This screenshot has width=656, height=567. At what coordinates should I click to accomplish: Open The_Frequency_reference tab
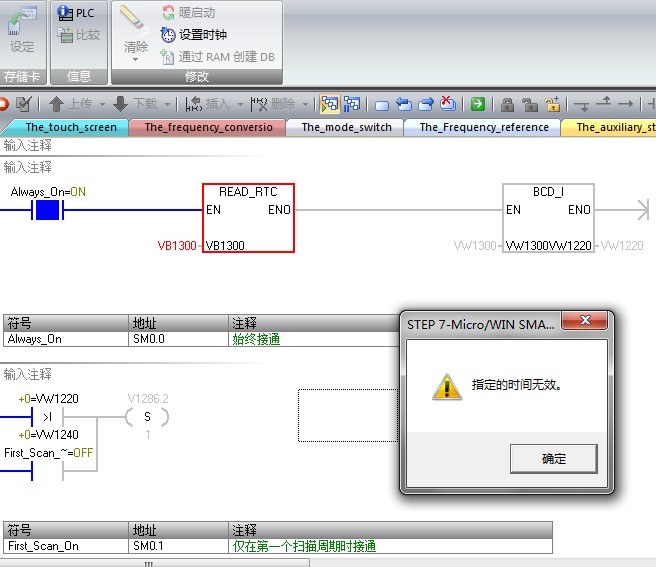(484, 127)
